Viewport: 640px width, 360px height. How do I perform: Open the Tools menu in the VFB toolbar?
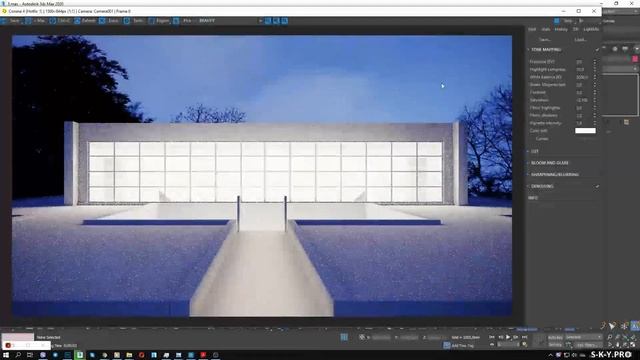coord(134,21)
